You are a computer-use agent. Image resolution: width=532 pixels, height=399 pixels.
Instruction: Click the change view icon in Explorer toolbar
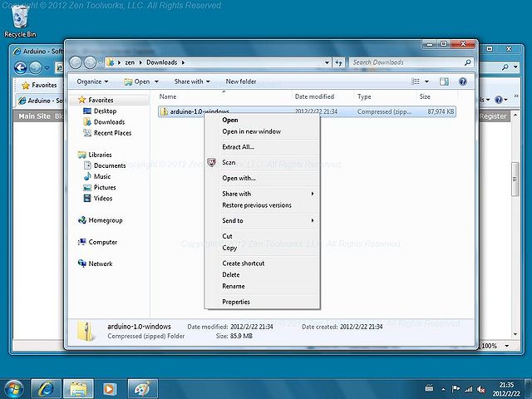coord(416,81)
